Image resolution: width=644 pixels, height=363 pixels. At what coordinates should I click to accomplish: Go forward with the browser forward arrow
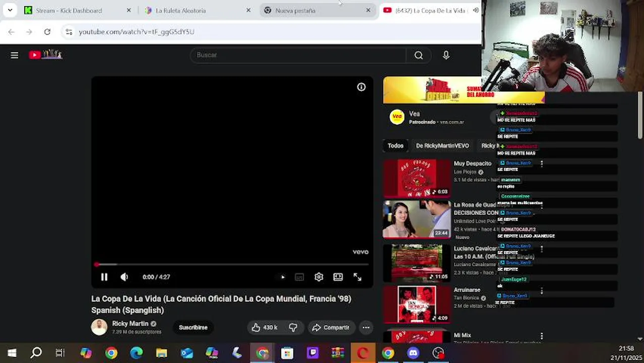click(29, 32)
